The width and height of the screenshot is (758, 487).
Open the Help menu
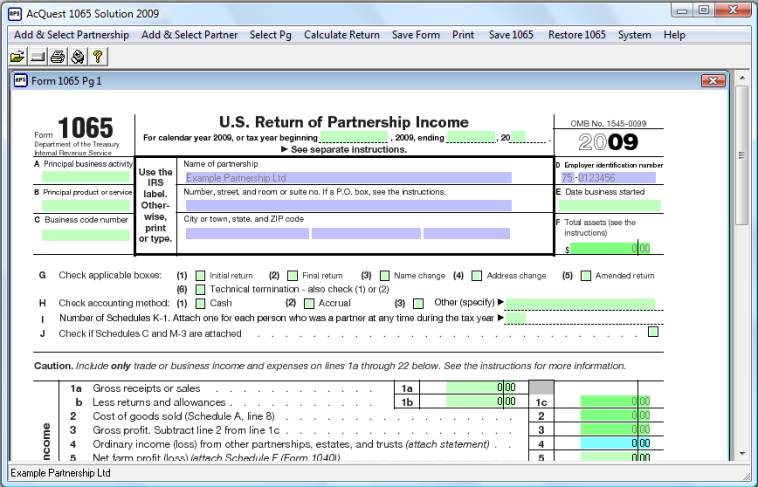click(x=674, y=35)
